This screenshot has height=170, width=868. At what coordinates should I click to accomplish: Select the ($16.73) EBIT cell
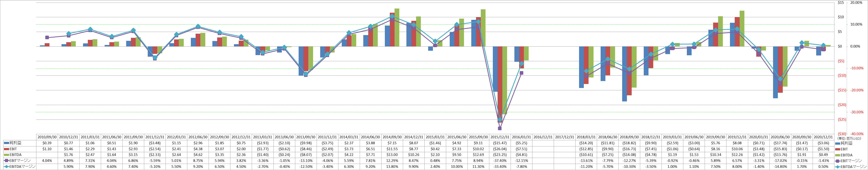click(629, 149)
